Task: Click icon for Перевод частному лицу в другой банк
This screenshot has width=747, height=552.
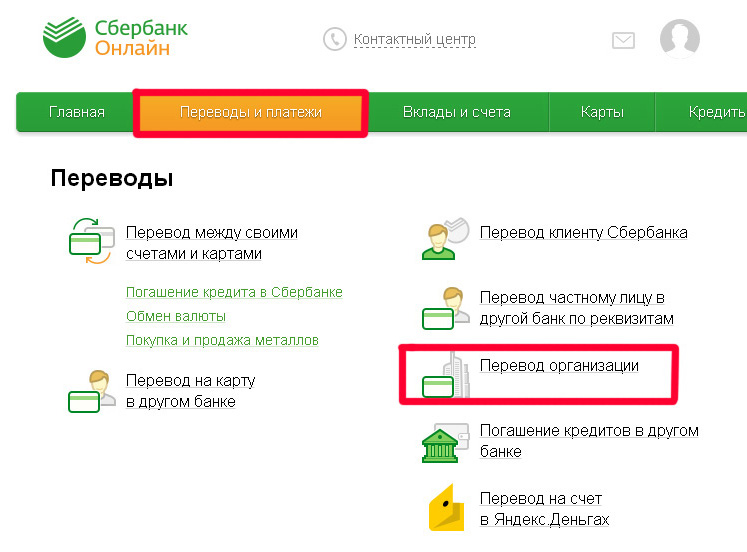Action: 446,308
